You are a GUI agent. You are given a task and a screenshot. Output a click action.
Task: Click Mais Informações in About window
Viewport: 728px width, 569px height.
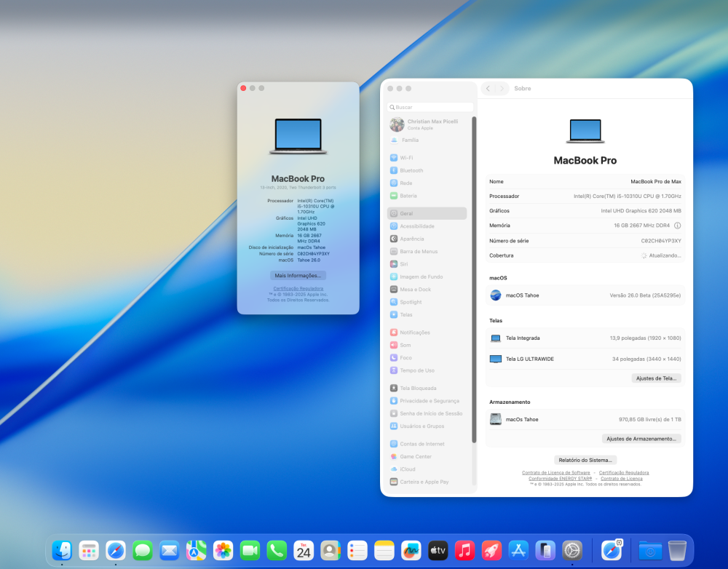pos(298,276)
